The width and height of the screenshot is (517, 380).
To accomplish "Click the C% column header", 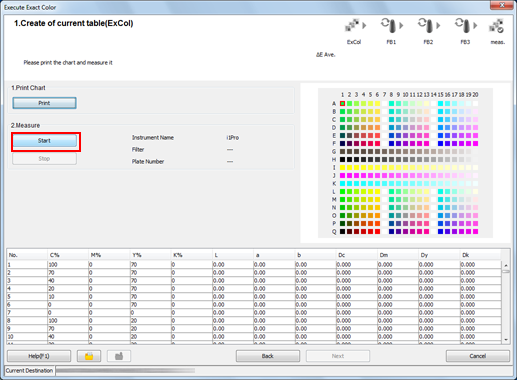I will [68, 255].
